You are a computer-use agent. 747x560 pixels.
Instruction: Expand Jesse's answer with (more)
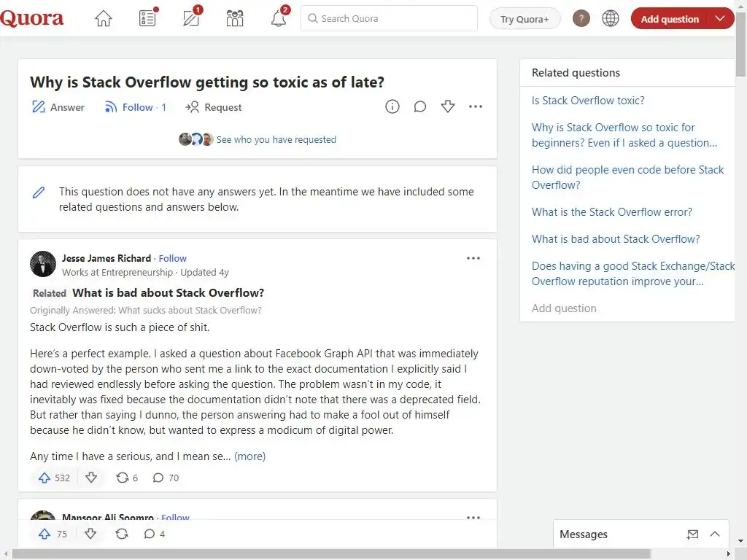249,456
